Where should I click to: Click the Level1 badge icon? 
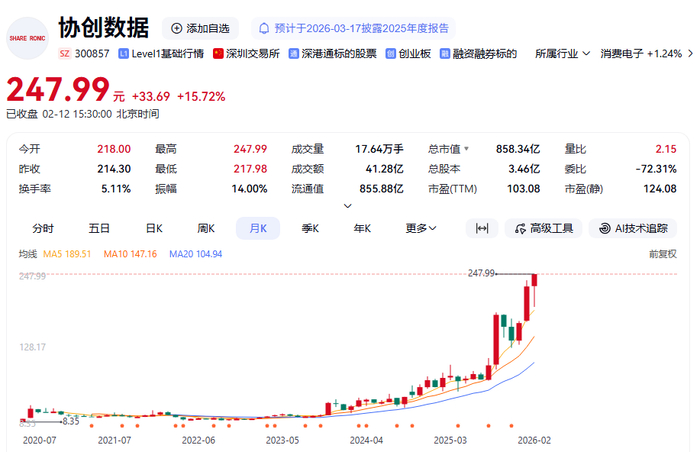pyautogui.click(x=123, y=54)
